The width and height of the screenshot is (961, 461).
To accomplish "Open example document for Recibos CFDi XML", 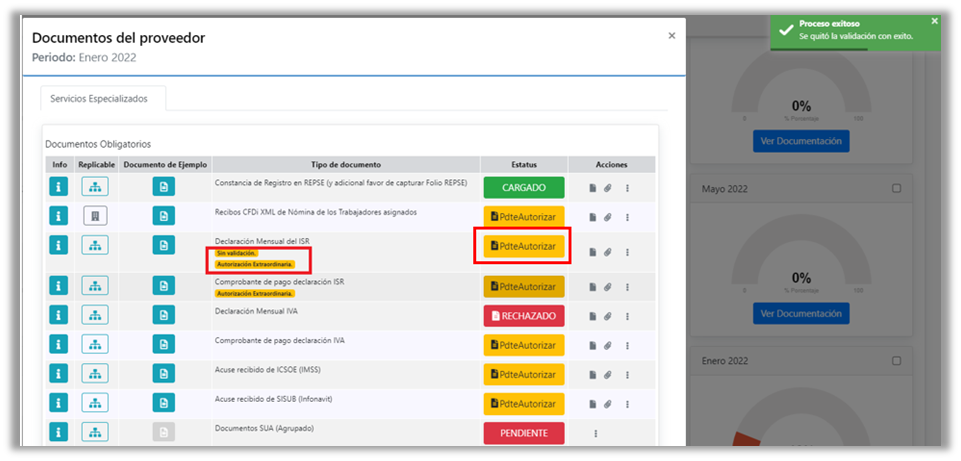I will pos(164,216).
